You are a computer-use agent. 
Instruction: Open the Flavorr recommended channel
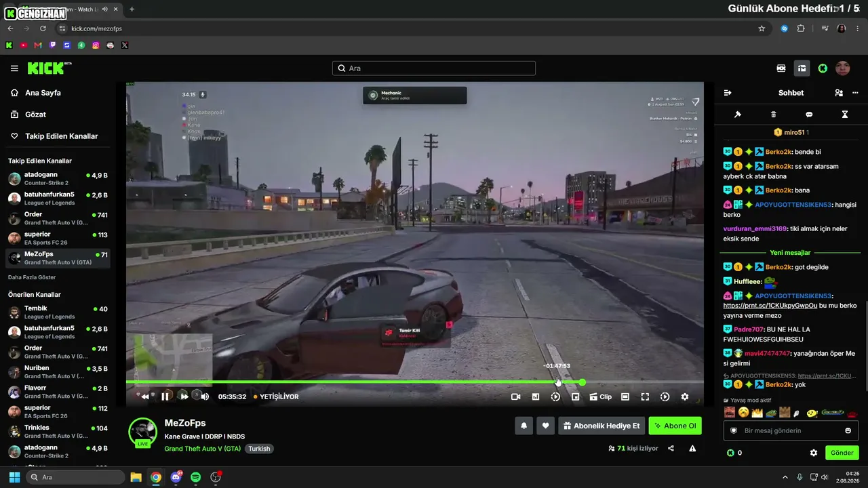58,392
